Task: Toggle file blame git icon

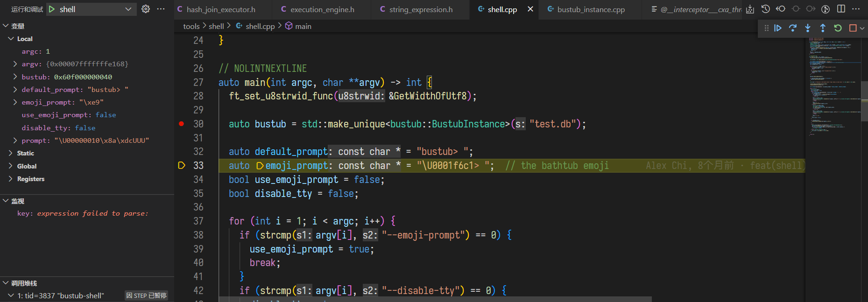Action: 826,9
